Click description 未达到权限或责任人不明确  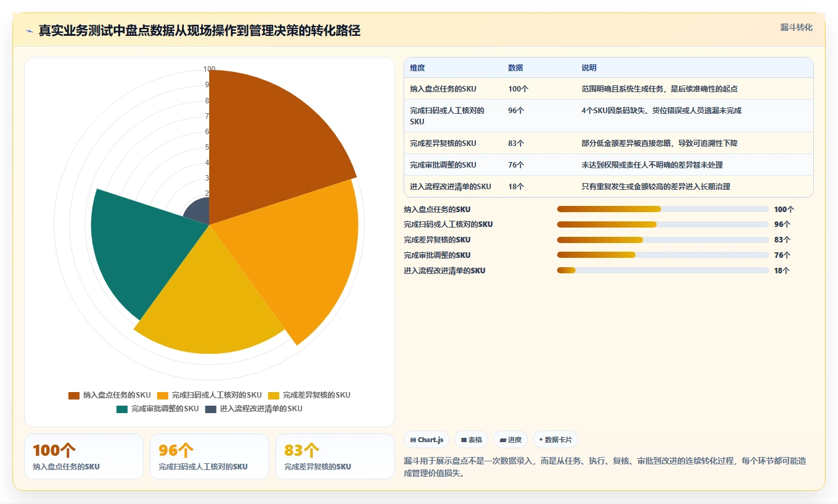coord(652,165)
